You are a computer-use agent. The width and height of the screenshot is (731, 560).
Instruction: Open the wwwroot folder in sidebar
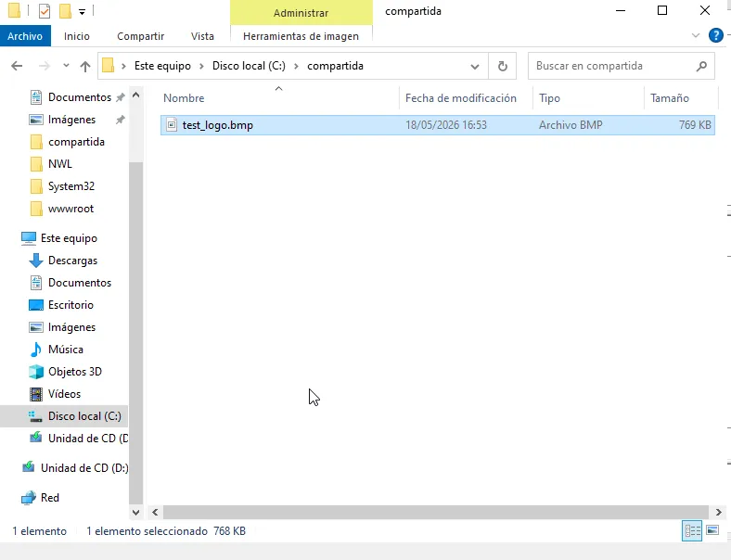pos(71,209)
